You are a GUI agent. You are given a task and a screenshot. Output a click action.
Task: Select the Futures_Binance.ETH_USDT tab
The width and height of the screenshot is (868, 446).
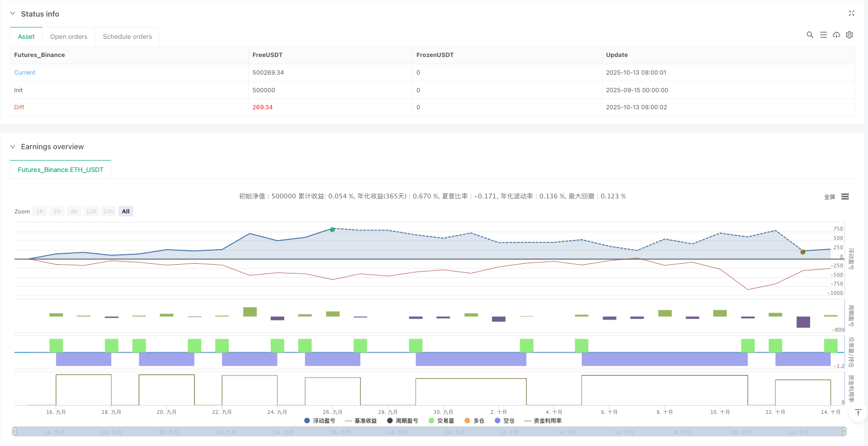coord(61,170)
